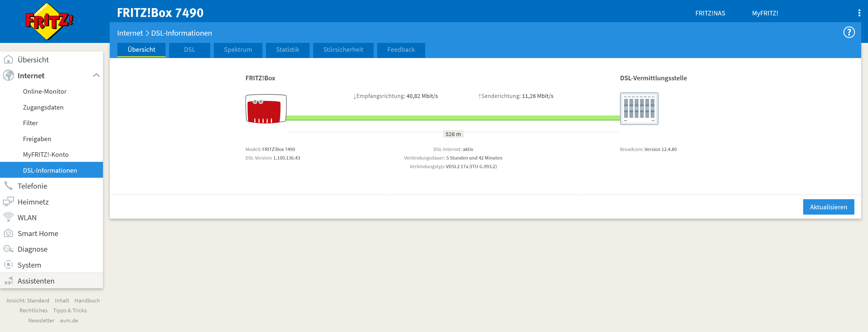Click Verbindungstyp VDSL2 17a text
This screenshot has height=332, width=868.
[x=453, y=167]
